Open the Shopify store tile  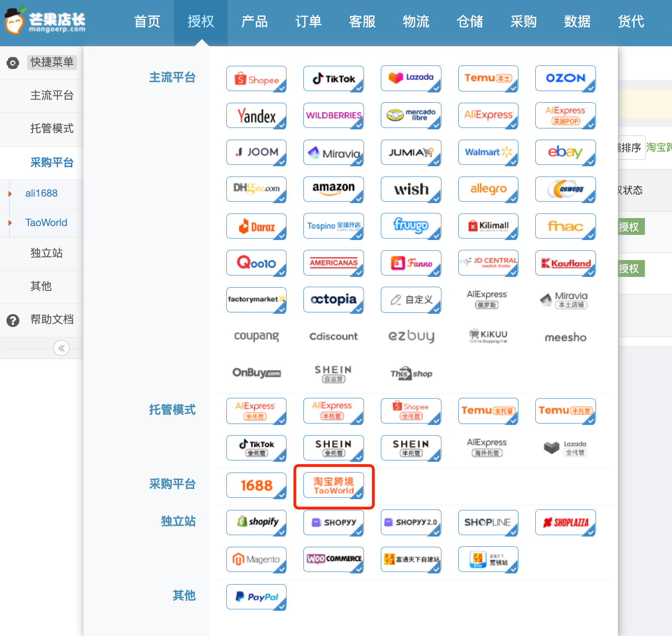pos(256,523)
